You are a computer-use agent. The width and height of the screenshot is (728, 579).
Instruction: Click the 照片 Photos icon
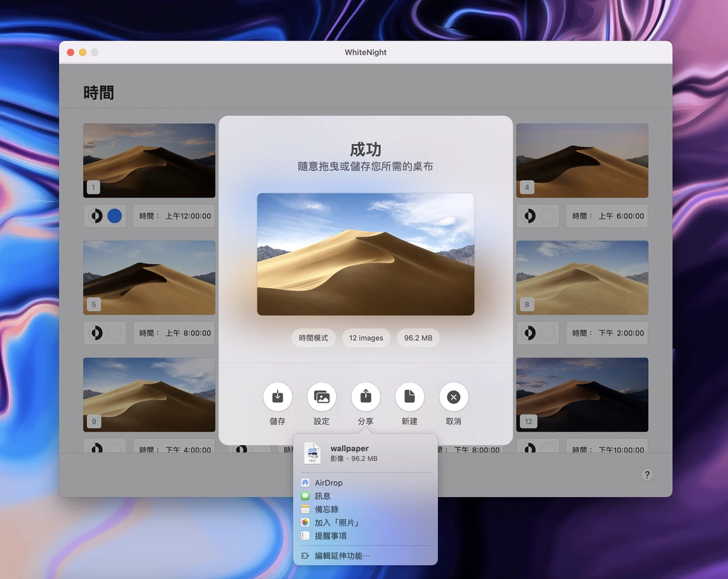(305, 523)
